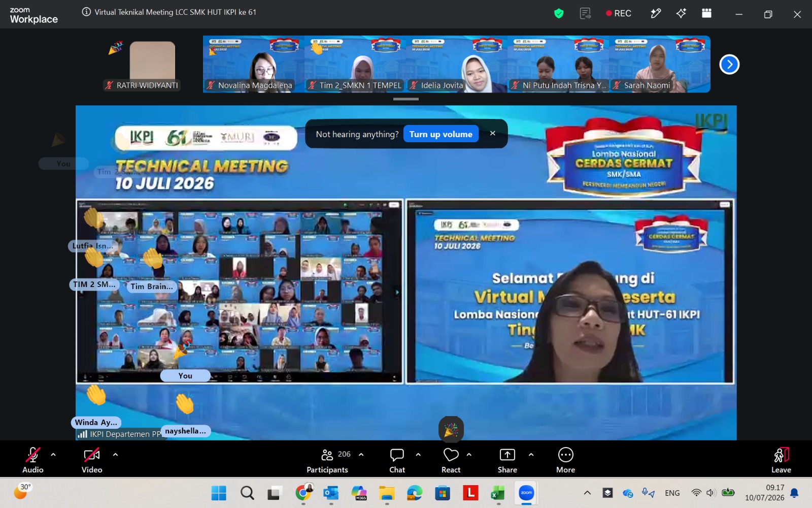Expand the video options arrow
812x508 pixels.
(115, 455)
